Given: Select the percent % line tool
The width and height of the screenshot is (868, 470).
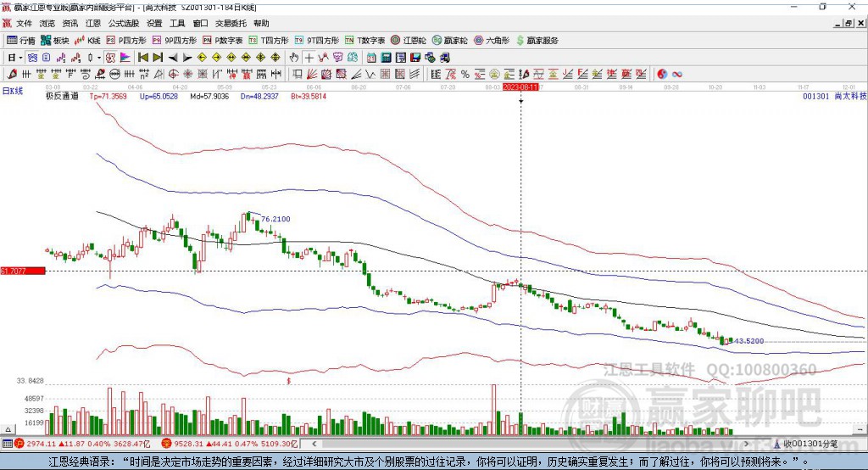Looking at the screenshot, I should pos(465,75).
